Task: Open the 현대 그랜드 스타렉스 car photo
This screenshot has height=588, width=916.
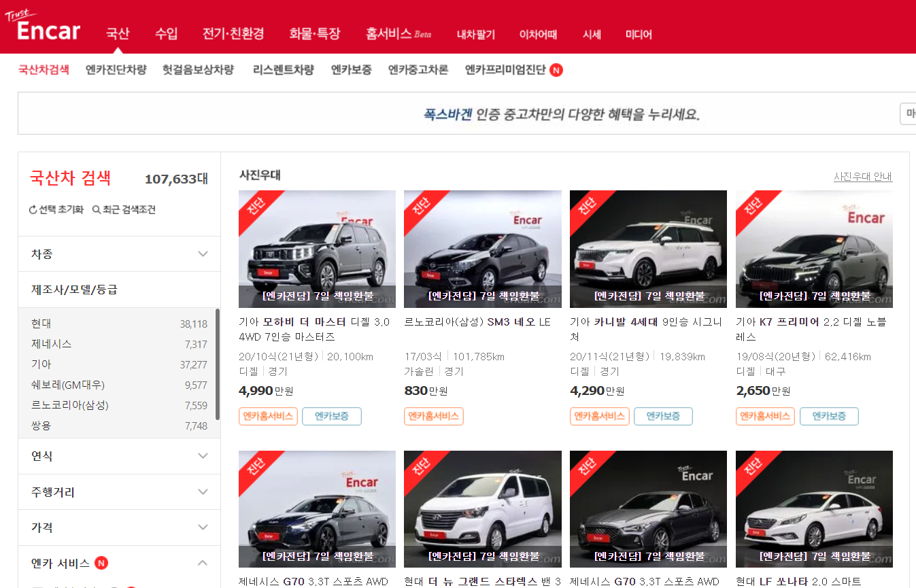Action: click(x=483, y=509)
